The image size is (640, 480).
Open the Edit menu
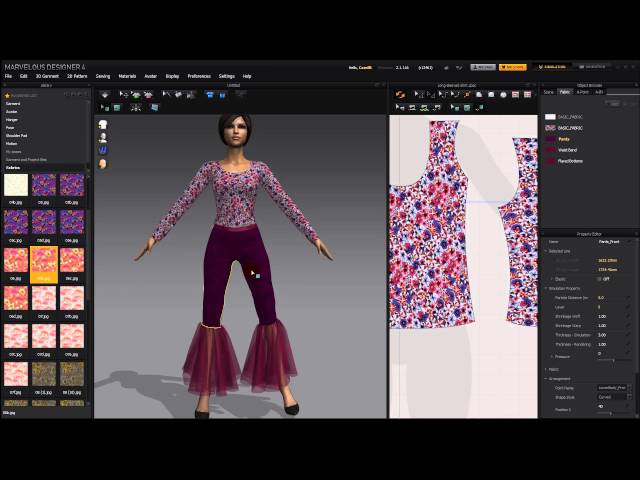click(23, 76)
